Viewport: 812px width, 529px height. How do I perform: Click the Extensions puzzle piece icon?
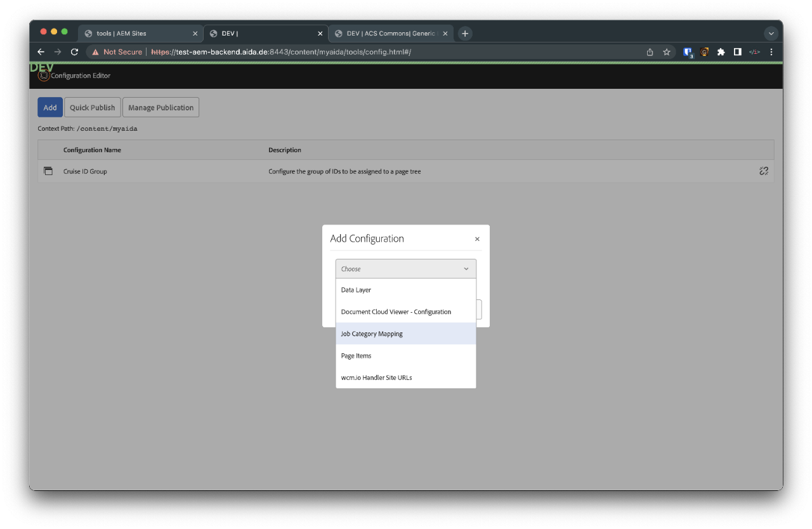721,52
